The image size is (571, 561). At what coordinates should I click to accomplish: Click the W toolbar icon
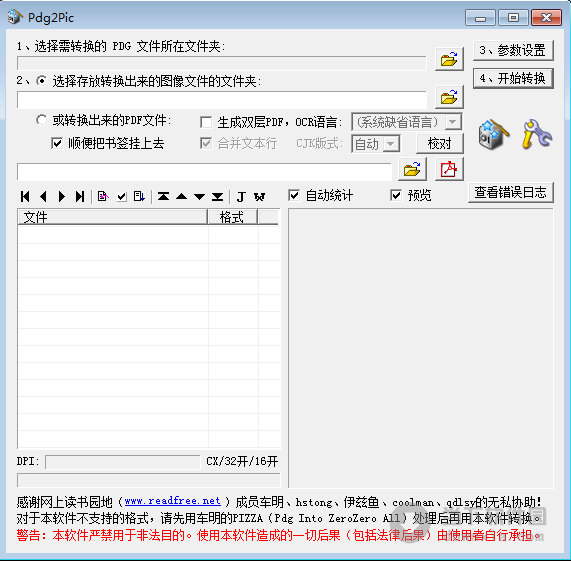pyautogui.click(x=259, y=197)
